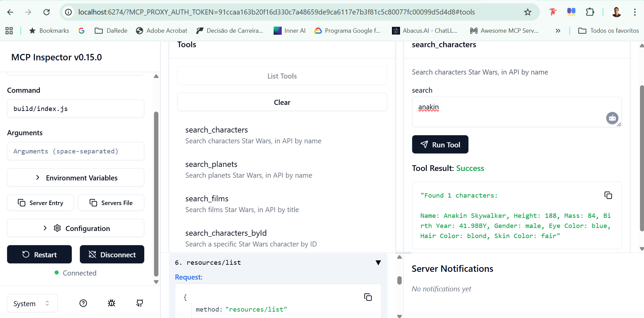The height and width of the screenshot is (318, 644).
Task: Edit the Command input field
Action: tap(75, 109)
